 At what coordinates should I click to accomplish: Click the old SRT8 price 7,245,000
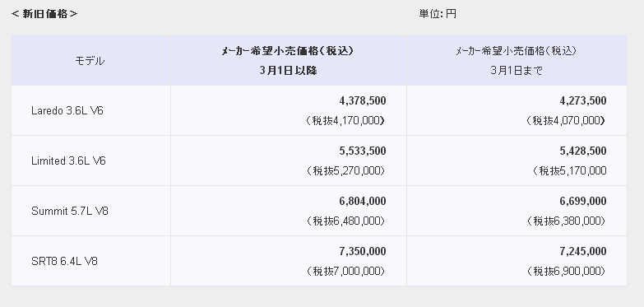[x=583, y=251]
